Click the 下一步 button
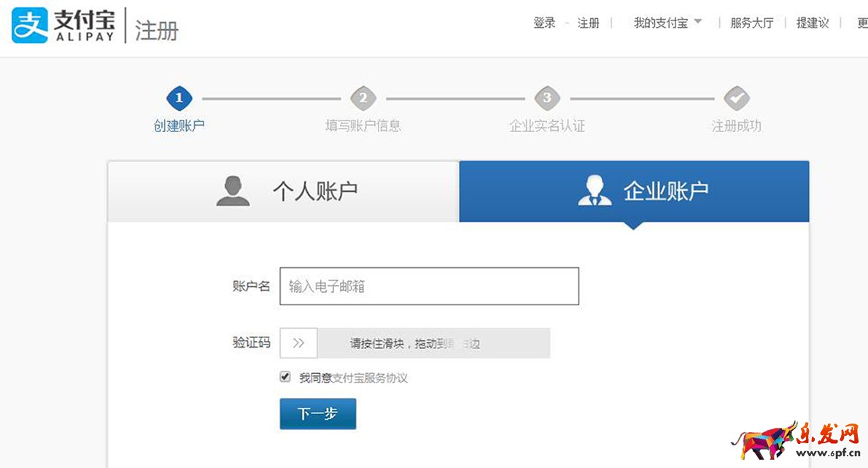The height and width of the screenshot is (468, 868). (x=317, y=413)
